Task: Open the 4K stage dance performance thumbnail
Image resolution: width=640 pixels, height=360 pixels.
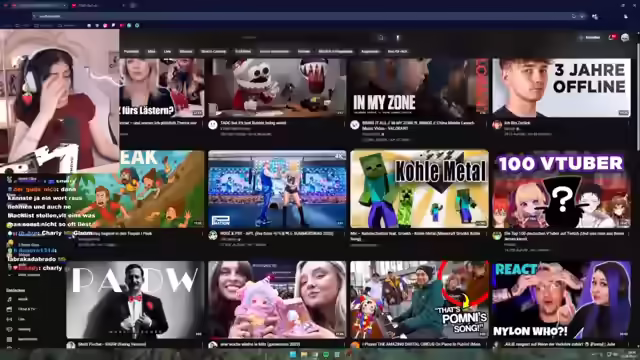Action: (x=277, y=189)
